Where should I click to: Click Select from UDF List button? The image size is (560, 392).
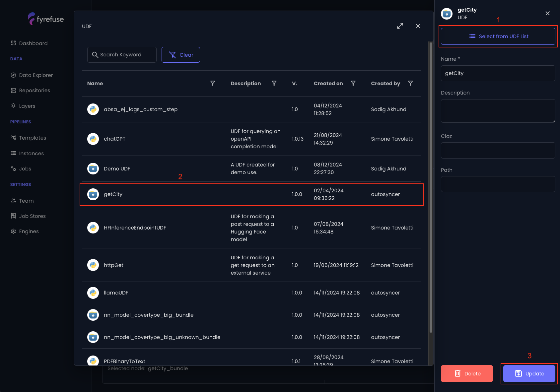pos(498,36)
